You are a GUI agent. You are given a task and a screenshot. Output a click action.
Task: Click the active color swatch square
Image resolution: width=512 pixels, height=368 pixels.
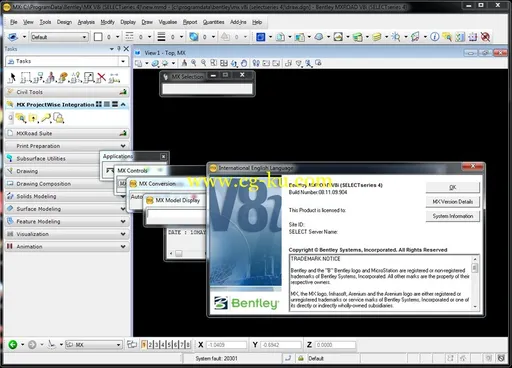98,37
